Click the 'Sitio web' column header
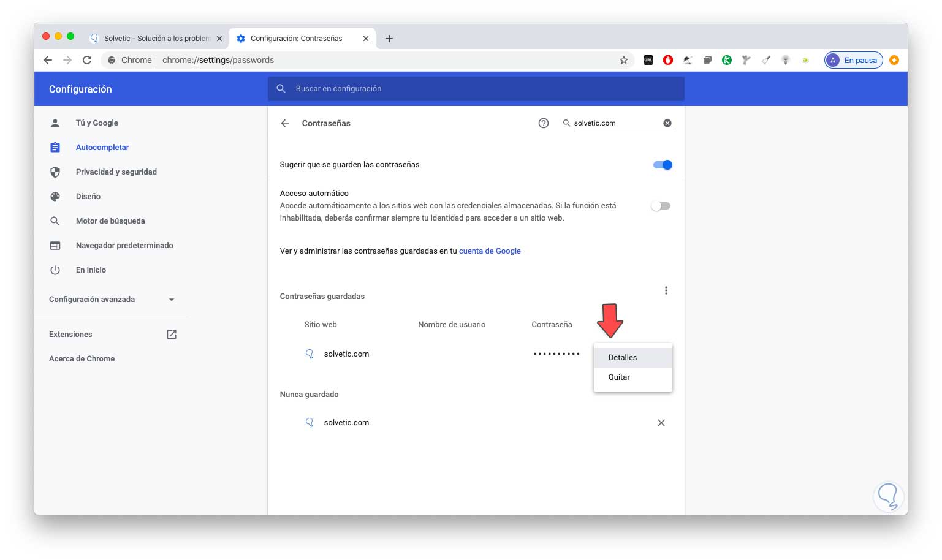The image size is (942, 560). [x=321, y=325]
